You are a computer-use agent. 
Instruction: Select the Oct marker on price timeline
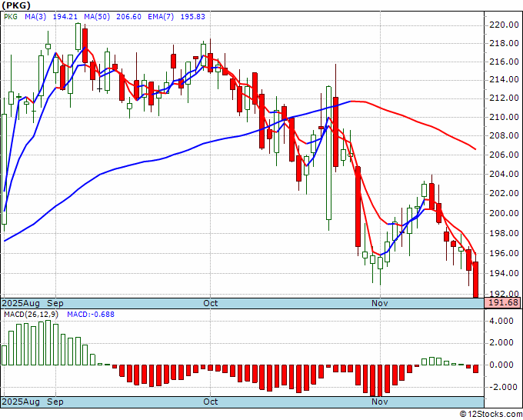(x=210, y=303)
